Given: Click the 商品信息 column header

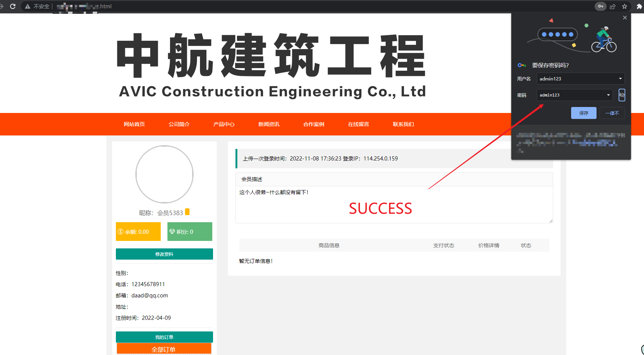Looking at the screenshot, I should 329,245.
